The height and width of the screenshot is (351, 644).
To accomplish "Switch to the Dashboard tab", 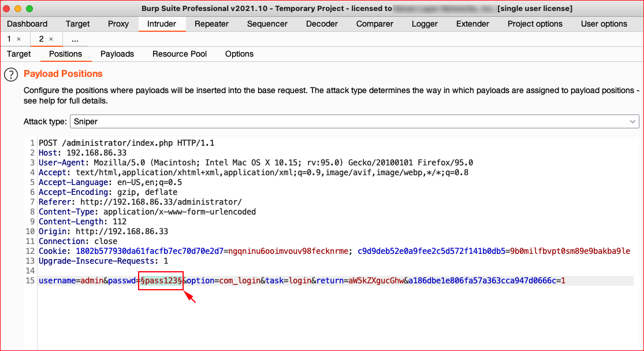I will [27, 24].
